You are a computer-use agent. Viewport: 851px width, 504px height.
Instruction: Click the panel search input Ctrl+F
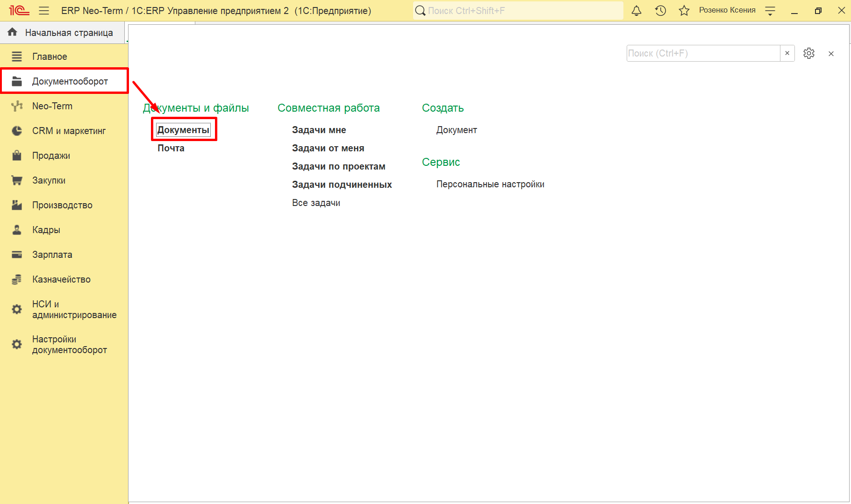[x=703, y=53]
